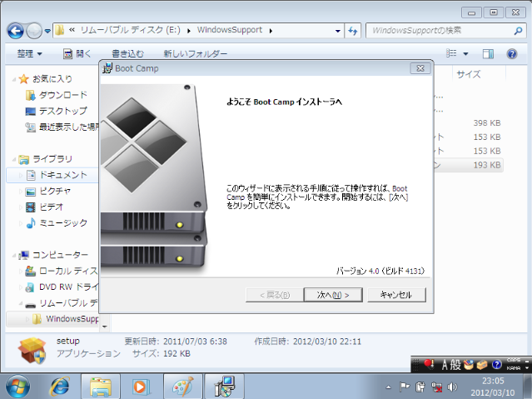Viewport: 532px width, 399px height.
Task: Open the view options dropdown arrow
Action: click(x=465, y=53)
